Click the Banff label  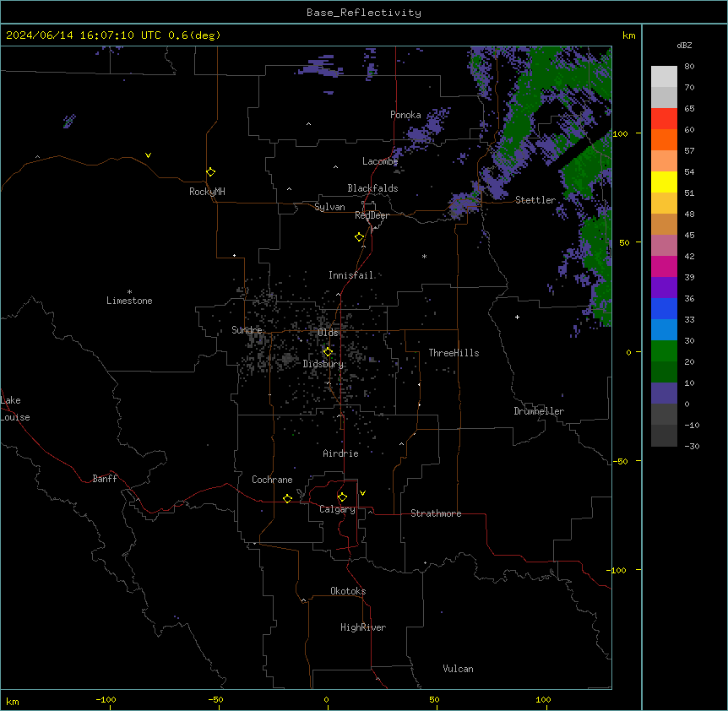pyautogui.click(x=105, y=479)
